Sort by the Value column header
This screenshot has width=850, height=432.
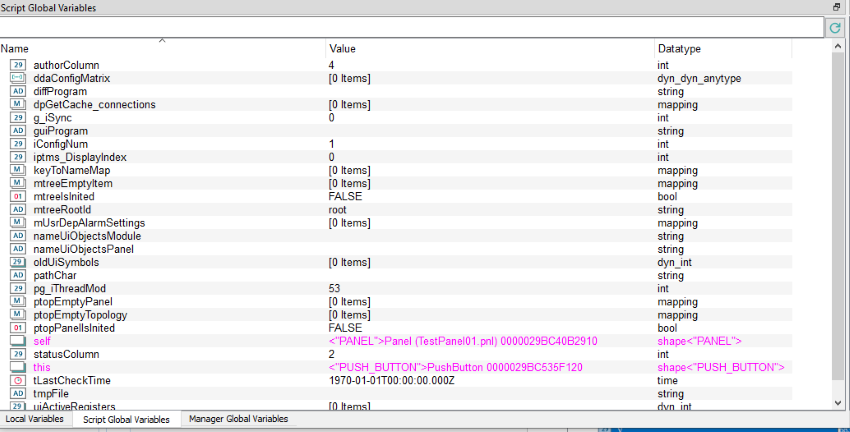coord(488,48)
